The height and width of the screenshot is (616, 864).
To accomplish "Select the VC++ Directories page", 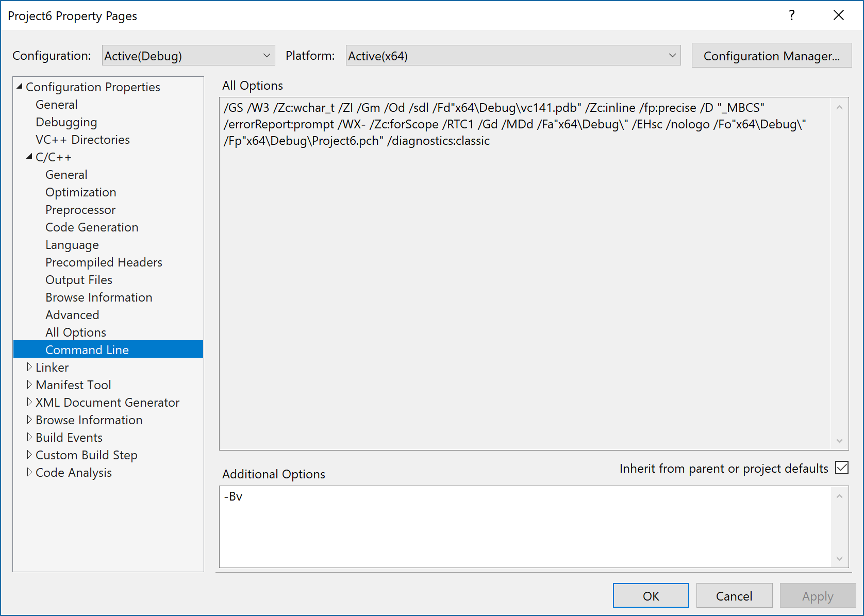I will coord(82,139).
